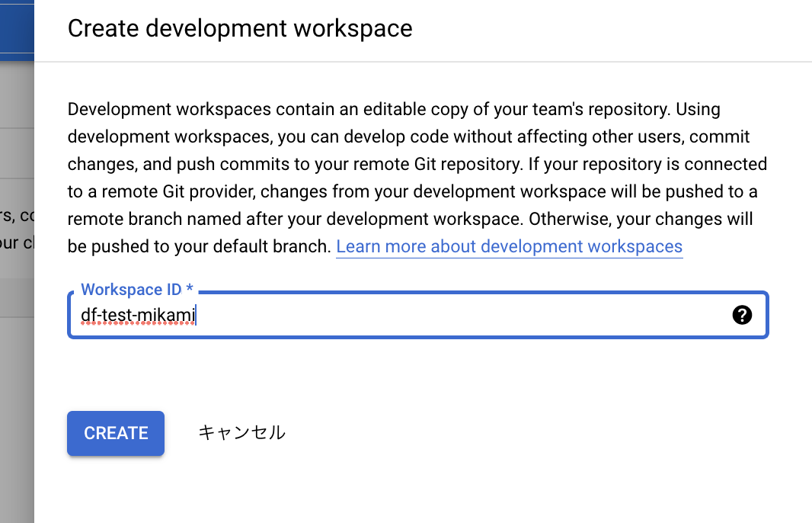Viewport: 812px width, 523px height.
Task: Click the partially hidden "rs, co" background text
Action: point(17,215)
